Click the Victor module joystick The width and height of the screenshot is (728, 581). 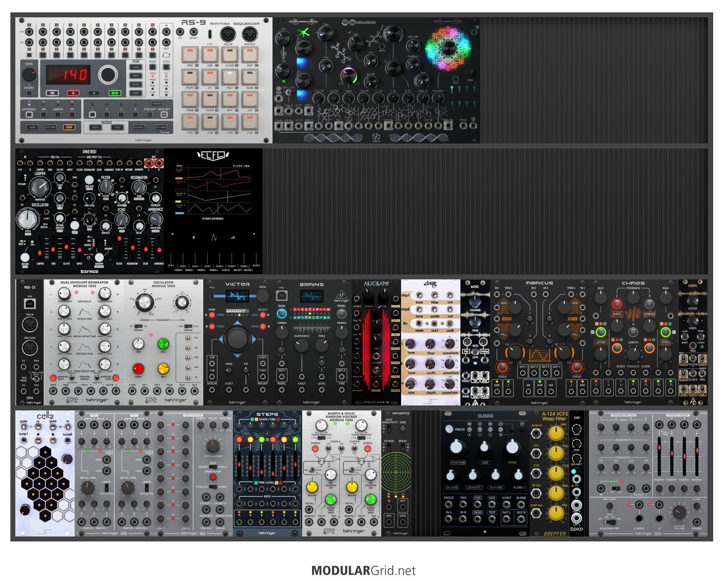237,339
